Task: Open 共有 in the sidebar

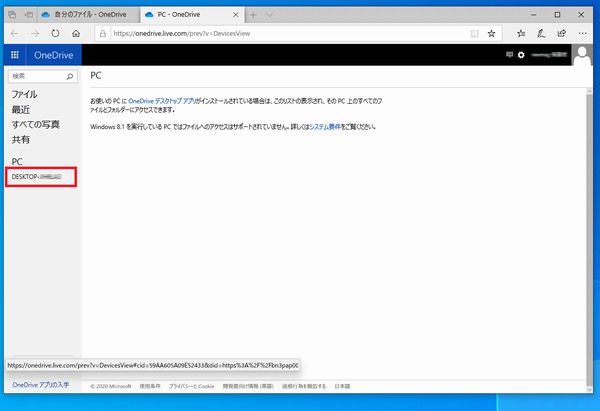Action: 20,140
